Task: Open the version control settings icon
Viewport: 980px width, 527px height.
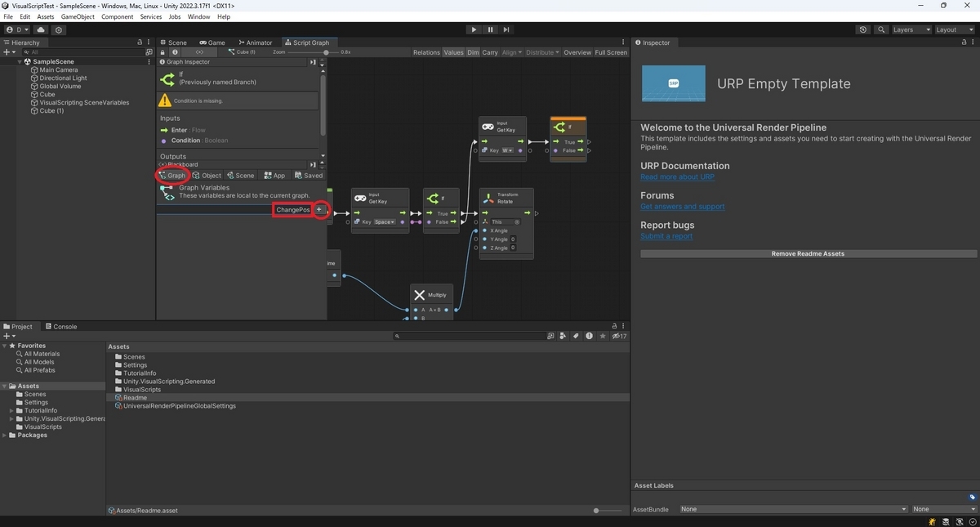Action: pos(59,29)
